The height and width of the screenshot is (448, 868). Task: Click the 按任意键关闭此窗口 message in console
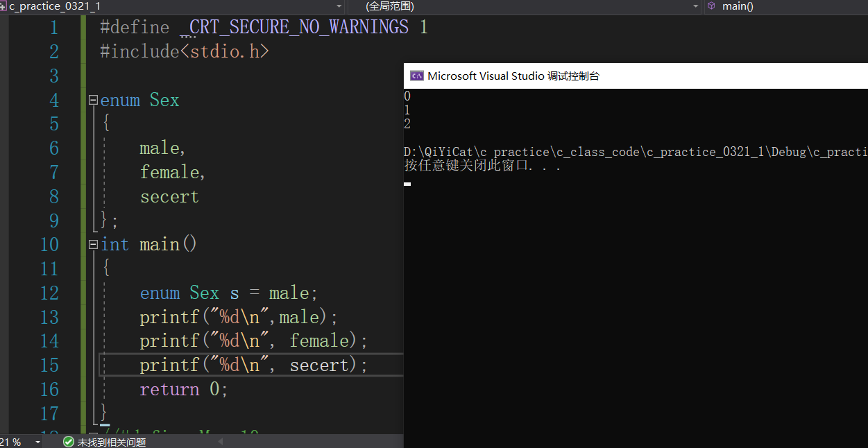tap(482, 166)
